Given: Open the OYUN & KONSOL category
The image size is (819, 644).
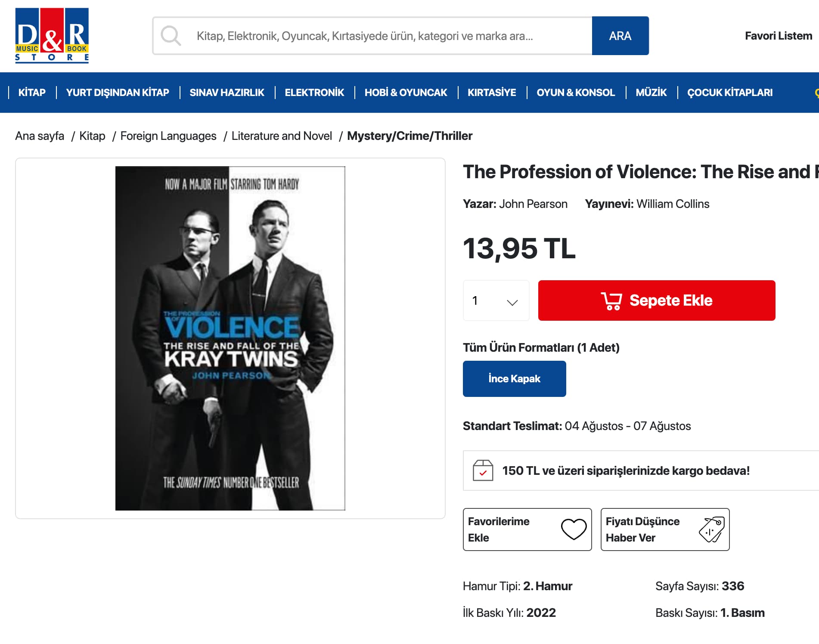Looking at the screenshot, I should (576, 93).
